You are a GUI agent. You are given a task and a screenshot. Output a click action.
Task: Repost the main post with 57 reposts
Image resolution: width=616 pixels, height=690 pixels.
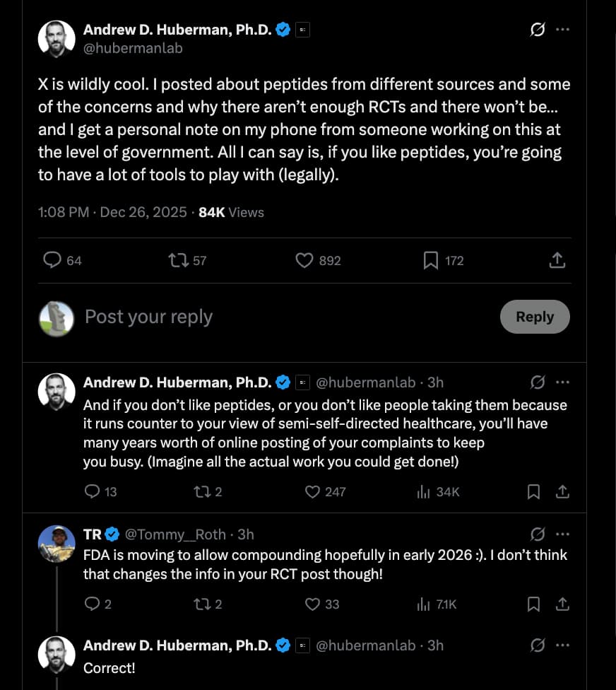(178, 261)
